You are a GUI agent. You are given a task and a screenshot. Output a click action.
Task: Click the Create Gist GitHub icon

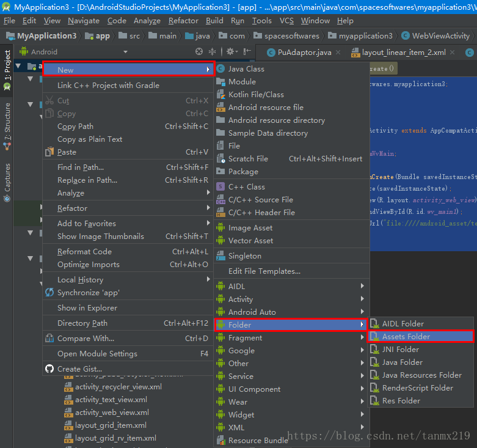49,369
